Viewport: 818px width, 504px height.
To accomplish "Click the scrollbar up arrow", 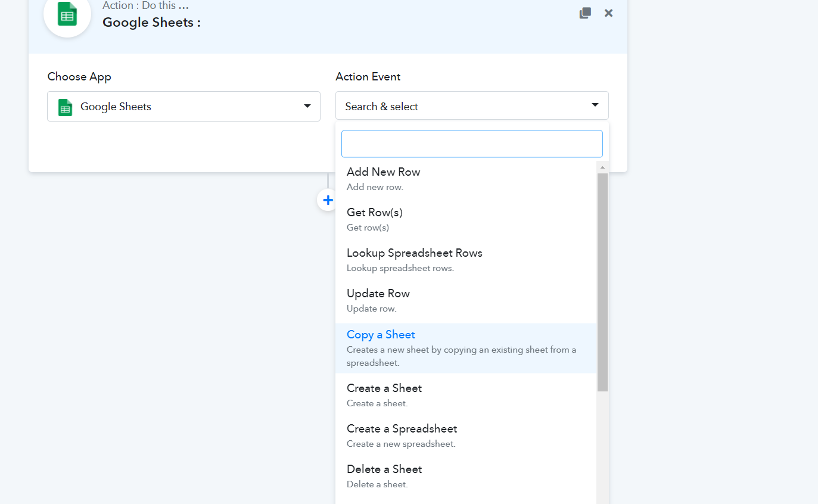I will click(x=602, y=167).
